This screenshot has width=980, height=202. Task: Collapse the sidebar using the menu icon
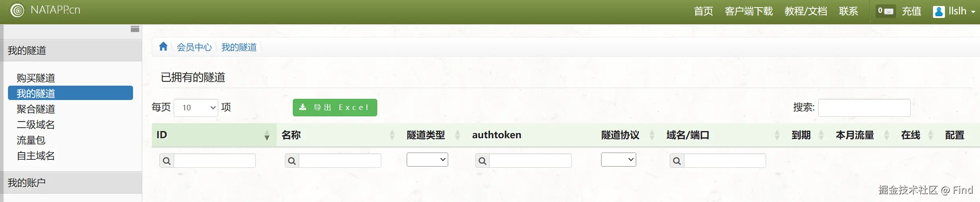135,29
